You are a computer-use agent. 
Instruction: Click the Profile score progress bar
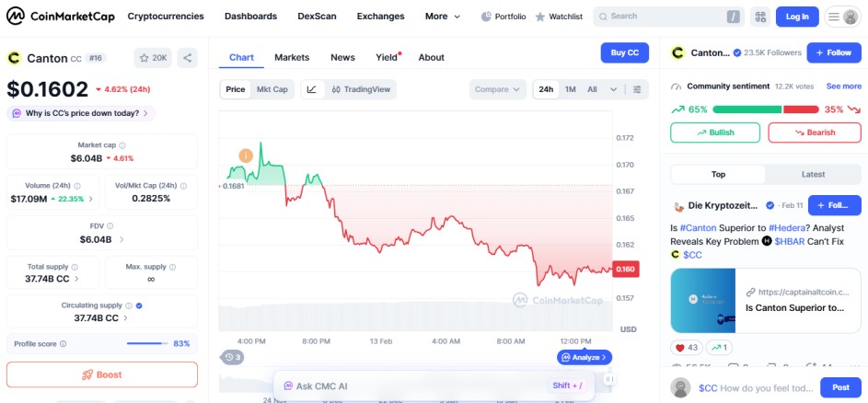click(x=147, y=344)
